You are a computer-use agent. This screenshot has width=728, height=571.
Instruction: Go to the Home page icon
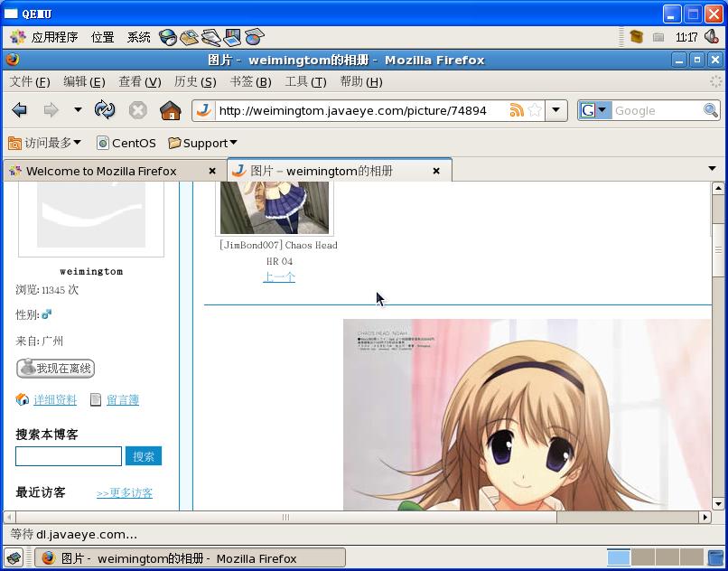click(x=171, y=110)
